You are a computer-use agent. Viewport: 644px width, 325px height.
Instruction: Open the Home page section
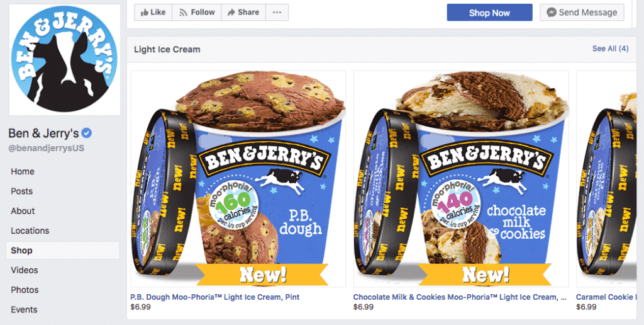[x=23, y=171]
